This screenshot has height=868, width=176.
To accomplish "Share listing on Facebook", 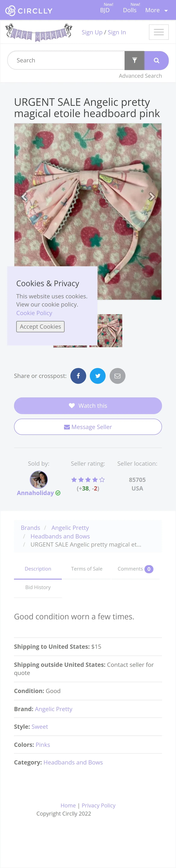I will 78,376.
